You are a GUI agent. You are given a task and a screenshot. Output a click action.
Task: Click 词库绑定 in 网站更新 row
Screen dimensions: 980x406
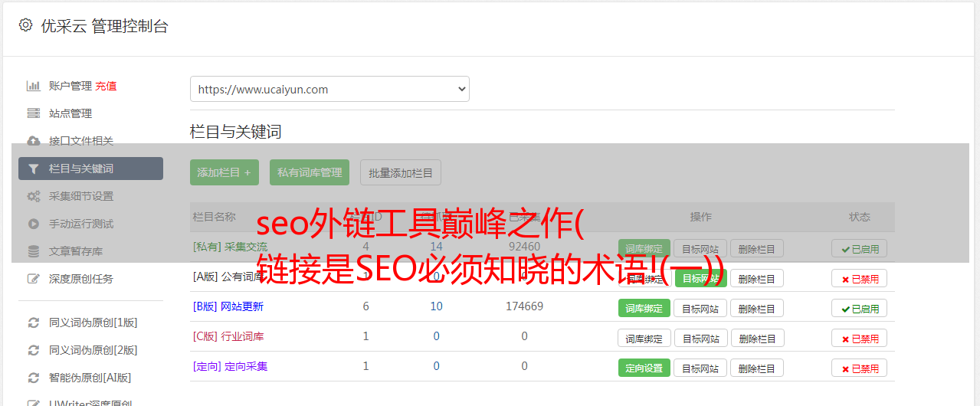pyautogui.click(x=644, y=309)
